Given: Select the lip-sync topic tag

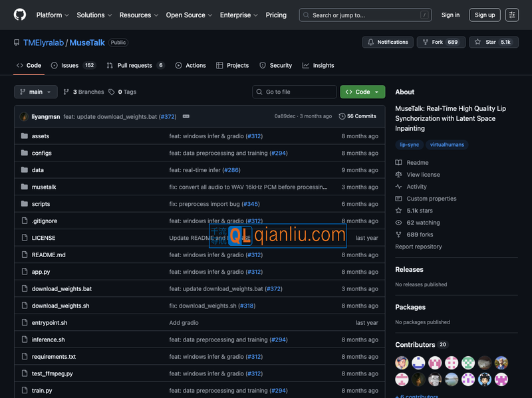Looking at the screenshot, I should (x=409, y=144).
